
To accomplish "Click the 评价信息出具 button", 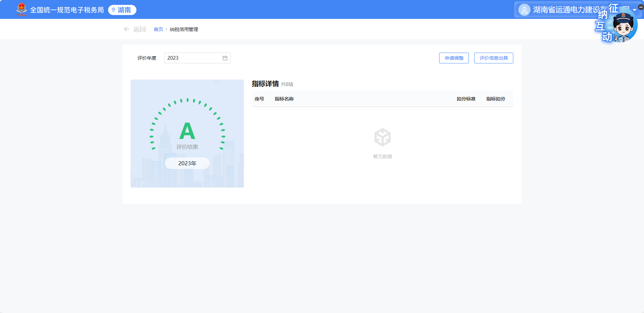I will tap(493, 58).
